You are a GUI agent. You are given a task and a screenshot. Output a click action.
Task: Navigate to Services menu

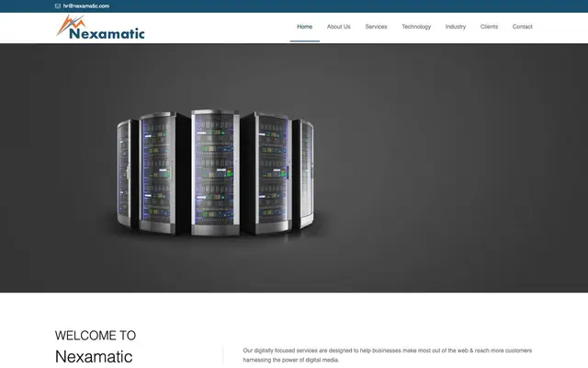[x=376, y=27]
